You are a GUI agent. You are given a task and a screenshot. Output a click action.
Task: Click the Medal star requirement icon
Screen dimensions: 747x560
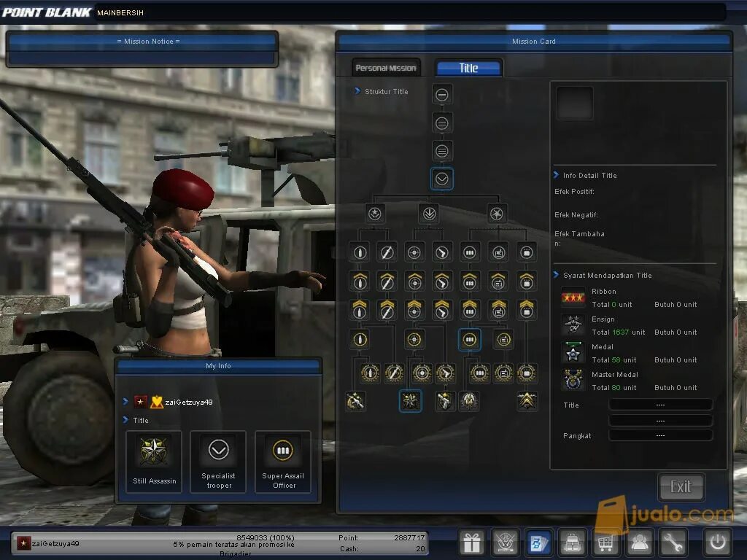click(573, 353)
